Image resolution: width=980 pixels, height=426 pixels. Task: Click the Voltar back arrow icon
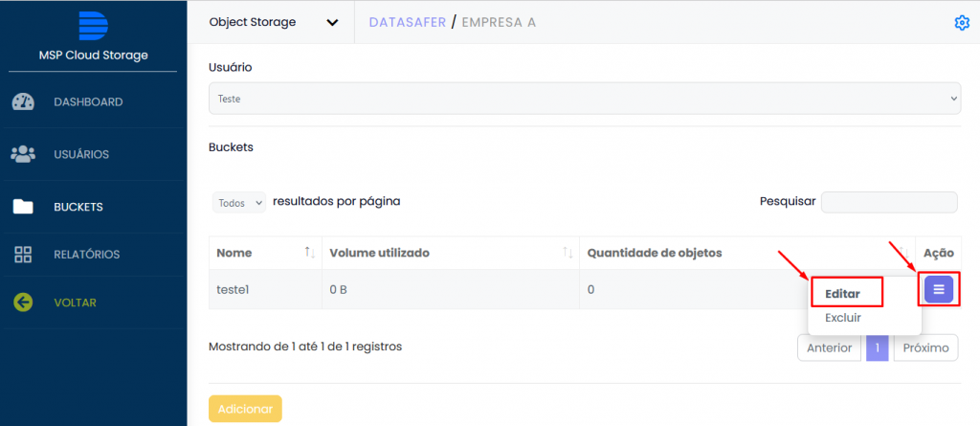coord(23,303)
